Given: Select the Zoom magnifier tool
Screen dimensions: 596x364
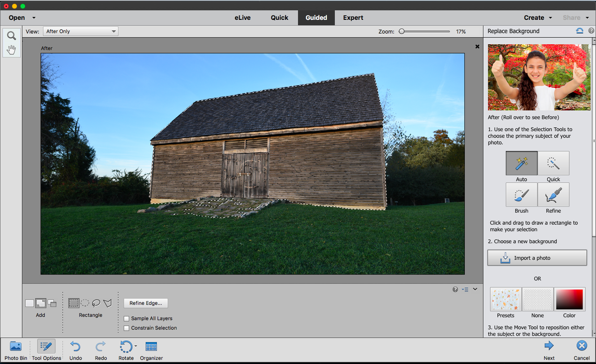Looking at the screenshot, I should pos(11,36).
